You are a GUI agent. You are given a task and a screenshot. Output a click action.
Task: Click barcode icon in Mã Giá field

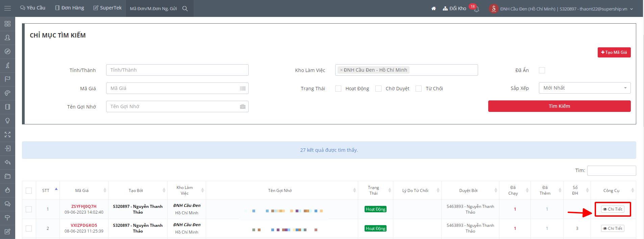pos(243,88)
